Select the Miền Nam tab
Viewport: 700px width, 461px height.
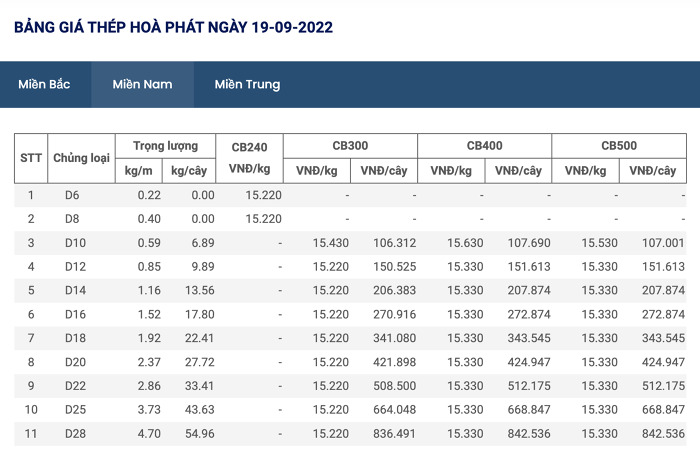142,84
